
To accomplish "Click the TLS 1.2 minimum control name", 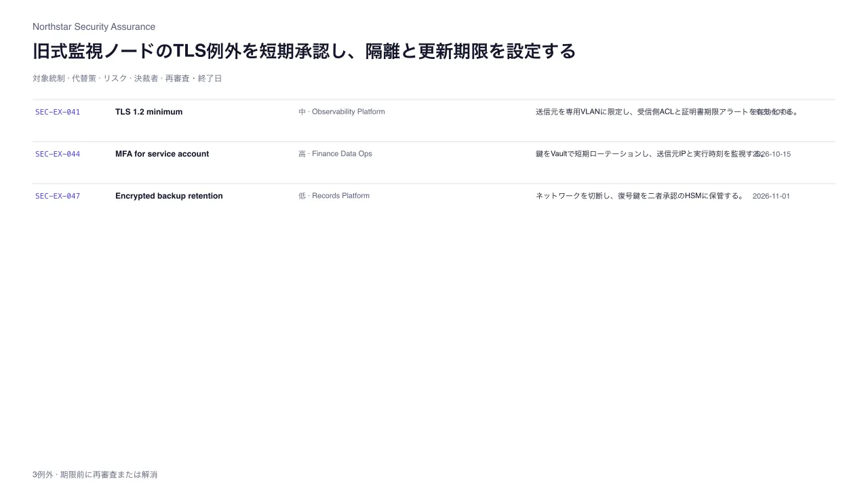I will [x=149, y=112].
